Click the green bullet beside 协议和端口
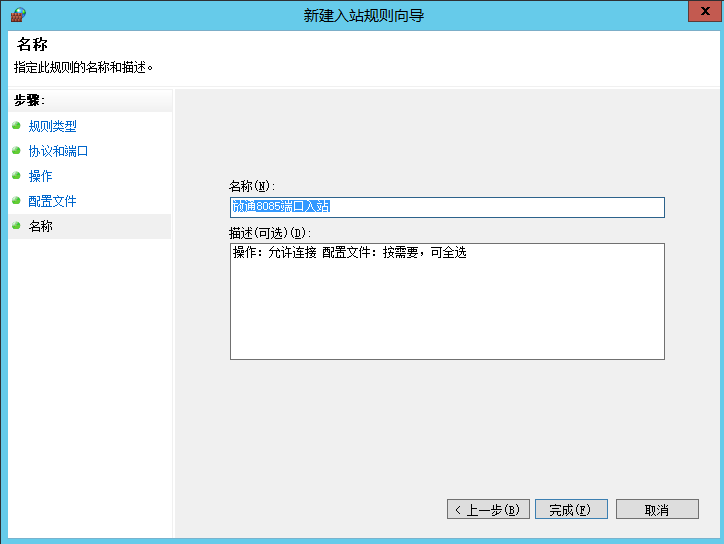The height and width of the screenshot is (544, 724). click(17, 151)
